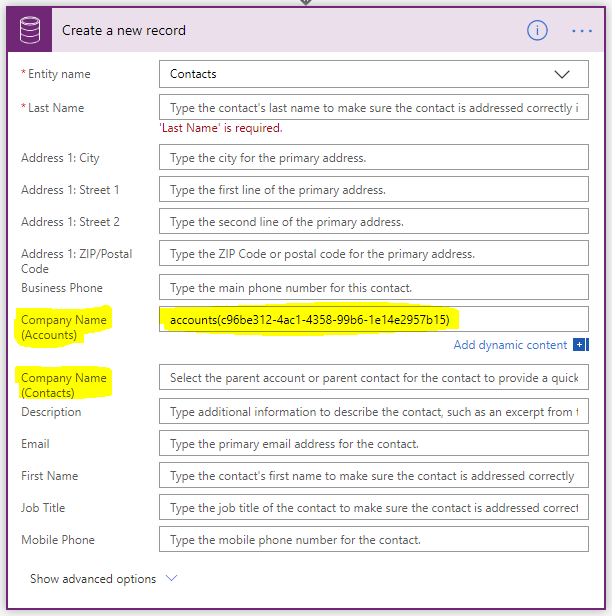Expand Show advanced options
The width and height of the screenshot is (612, 616).
(103, 579)
